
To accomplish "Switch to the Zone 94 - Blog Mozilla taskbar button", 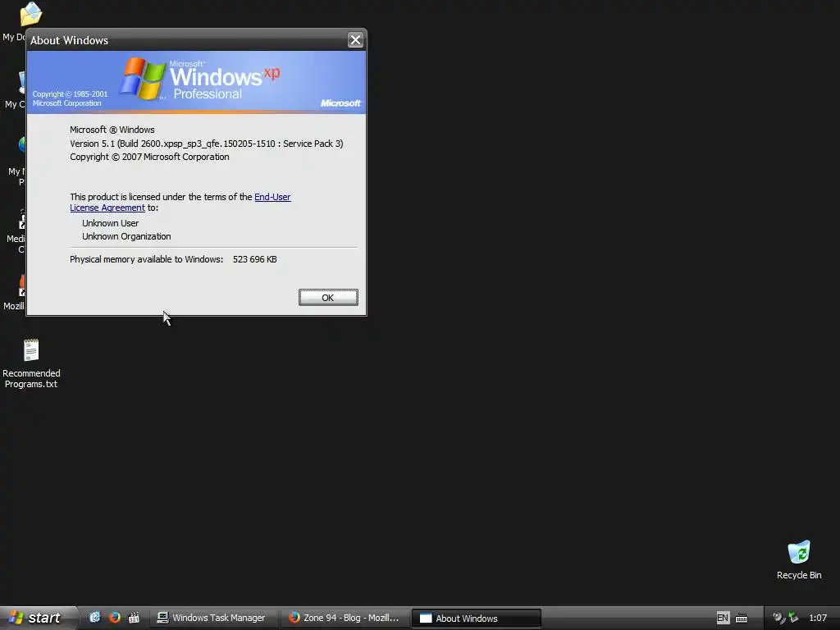I will tap(345, 618).
